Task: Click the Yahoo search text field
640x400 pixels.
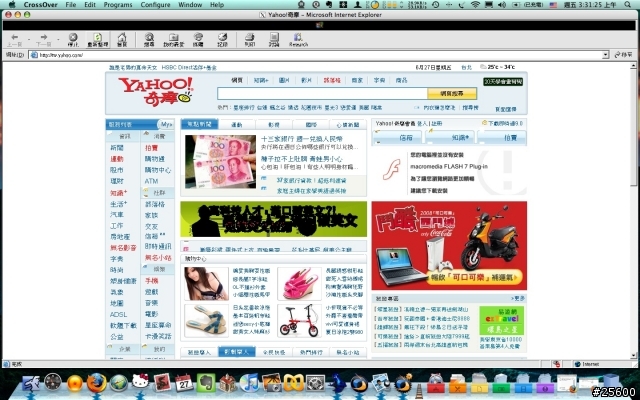Action: [x=322, y=93]
